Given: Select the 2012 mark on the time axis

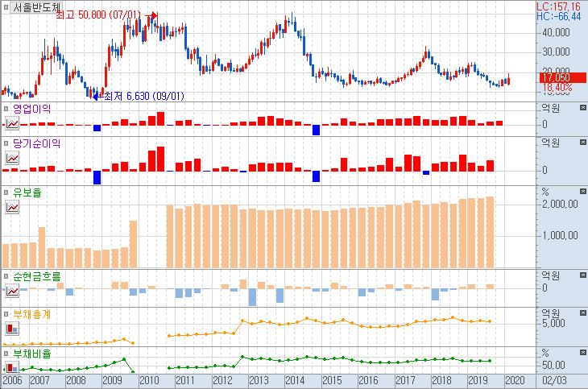Looking at the screenshot, I should pyautogui.click(x=223, y=380).
